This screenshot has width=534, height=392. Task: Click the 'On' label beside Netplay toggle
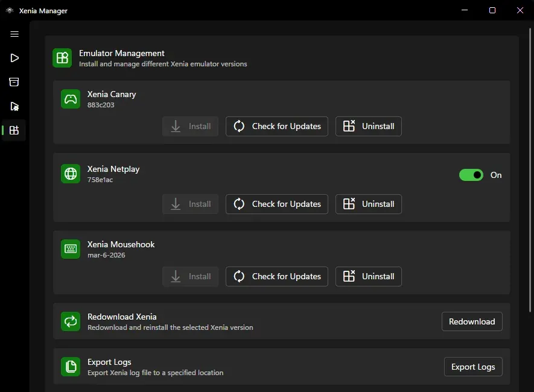tap(496, 175)
